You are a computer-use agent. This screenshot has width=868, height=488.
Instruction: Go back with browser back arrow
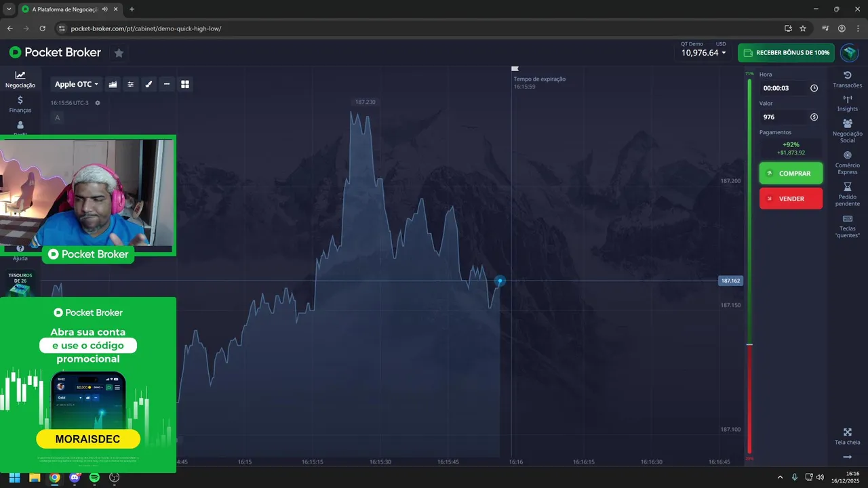(10, 28)
